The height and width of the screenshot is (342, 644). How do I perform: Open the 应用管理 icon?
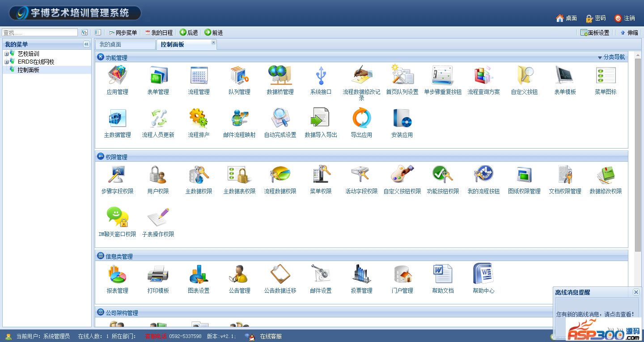point(118,75)
